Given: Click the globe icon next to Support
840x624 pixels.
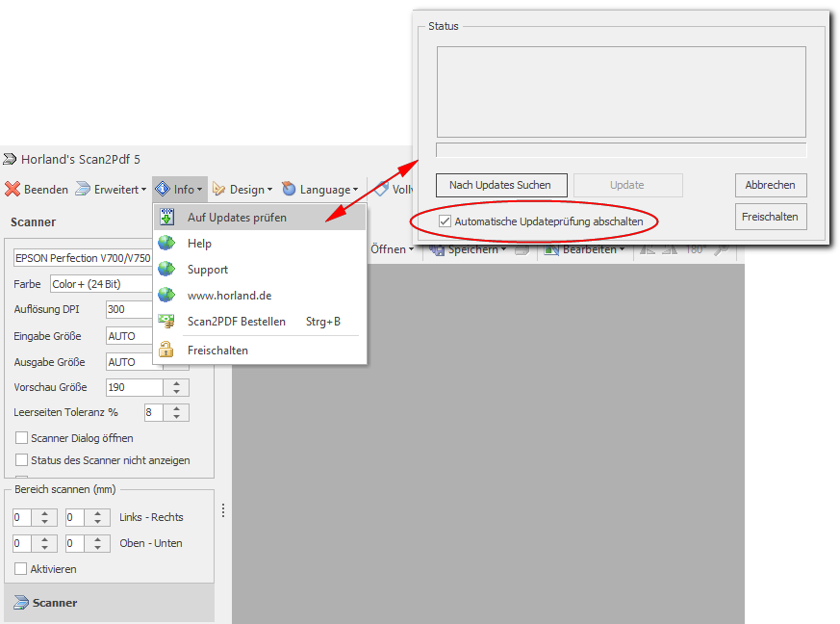Looking at the screenshot, I should (x=166, y=269).
